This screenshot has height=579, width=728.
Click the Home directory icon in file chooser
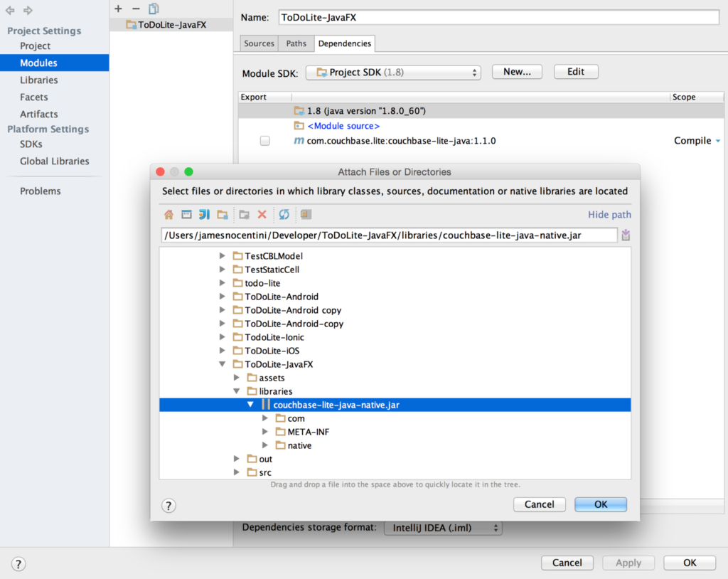(x=168, y=214)
